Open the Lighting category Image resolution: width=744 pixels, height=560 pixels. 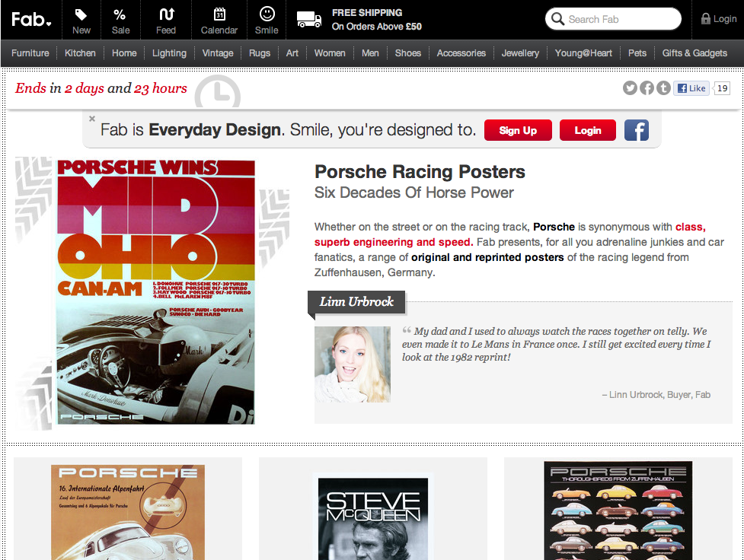coord(169,53)
